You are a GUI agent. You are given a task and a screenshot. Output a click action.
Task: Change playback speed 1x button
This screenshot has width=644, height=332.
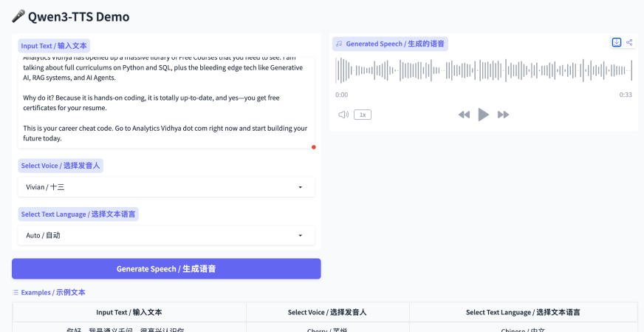coord(363,115)
